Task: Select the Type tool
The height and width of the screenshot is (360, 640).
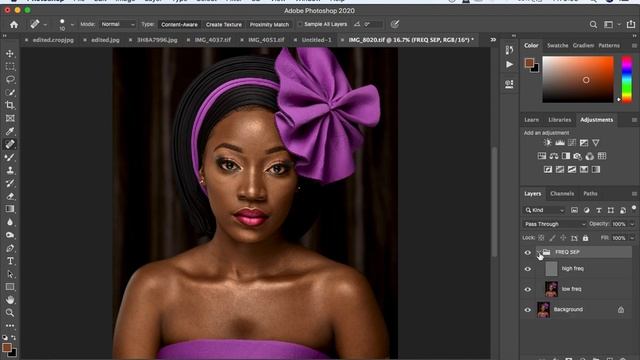Action: (10, 261)
